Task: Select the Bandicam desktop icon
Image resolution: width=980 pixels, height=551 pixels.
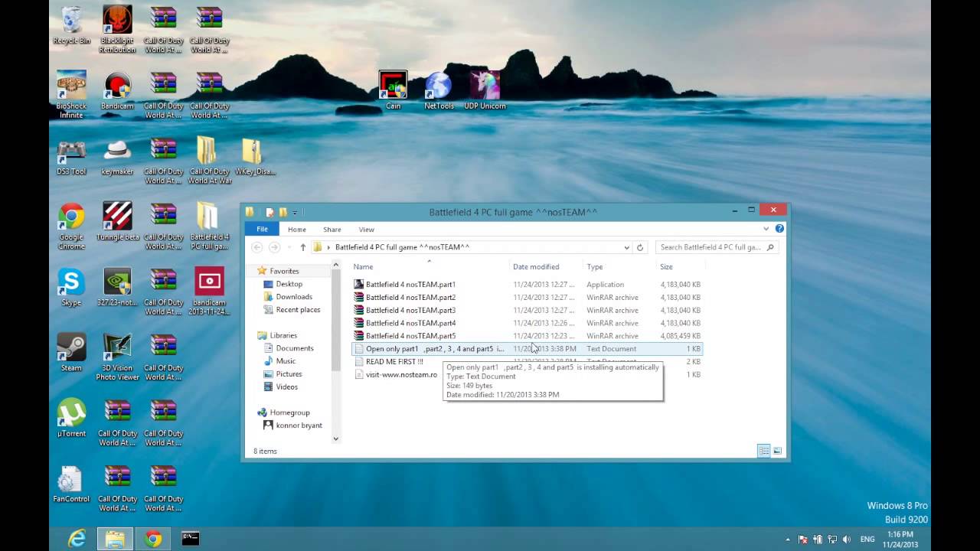Action: tap(117, 90)
